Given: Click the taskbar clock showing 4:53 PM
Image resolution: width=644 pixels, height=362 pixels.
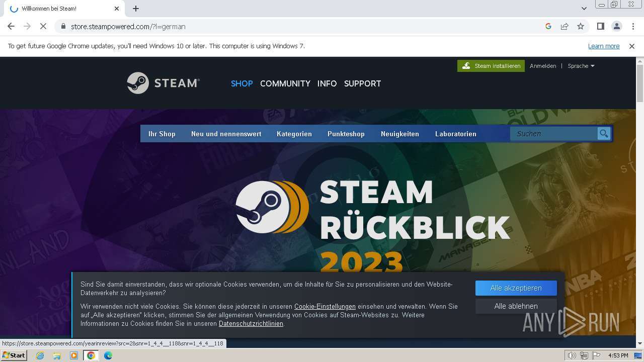Looking at the screenshot, I should coord(618,355).
